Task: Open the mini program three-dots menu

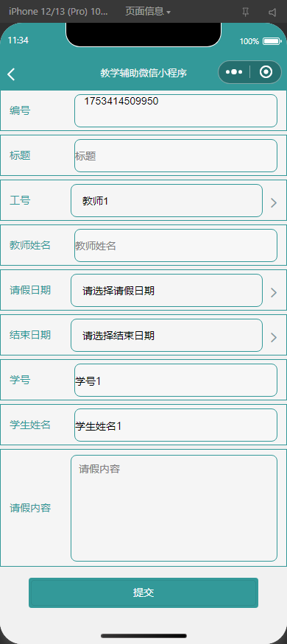Action: pyautogui.click(x=234, y=72)
